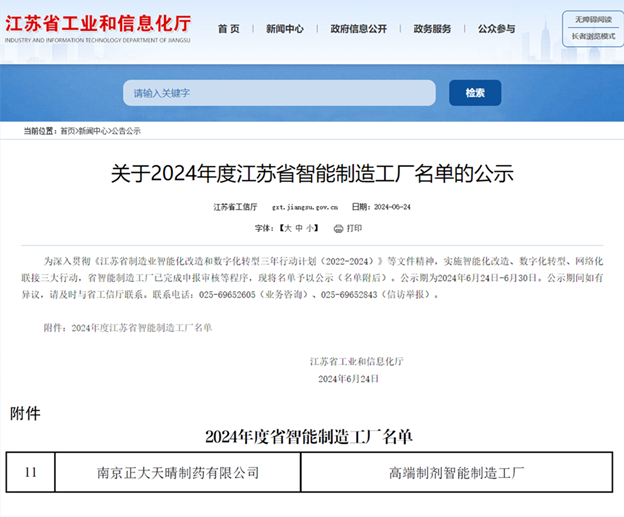
Task: Go to 政府信息公开 section
Action: point(358,29)
